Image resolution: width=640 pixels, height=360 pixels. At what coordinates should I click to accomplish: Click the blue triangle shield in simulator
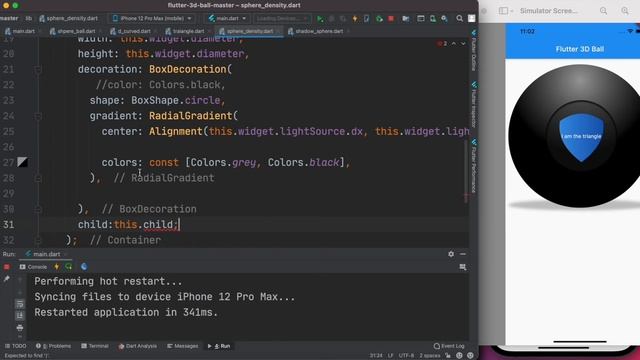click(581, 137)
